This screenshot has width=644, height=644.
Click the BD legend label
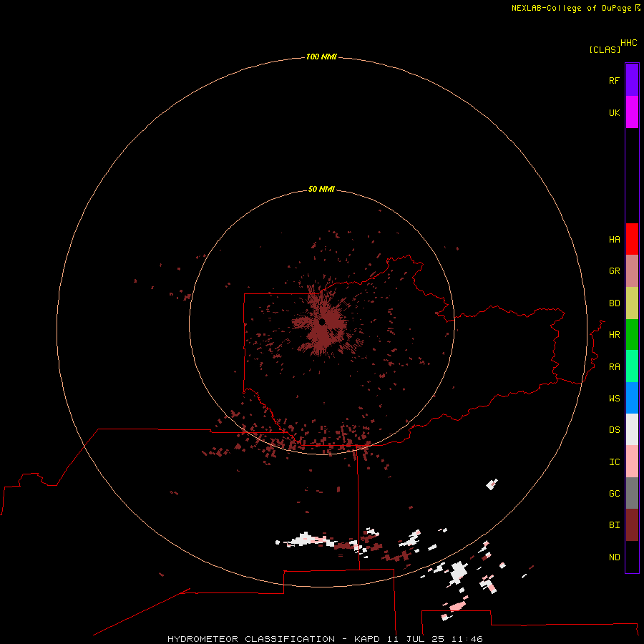(x=614, y=303)
